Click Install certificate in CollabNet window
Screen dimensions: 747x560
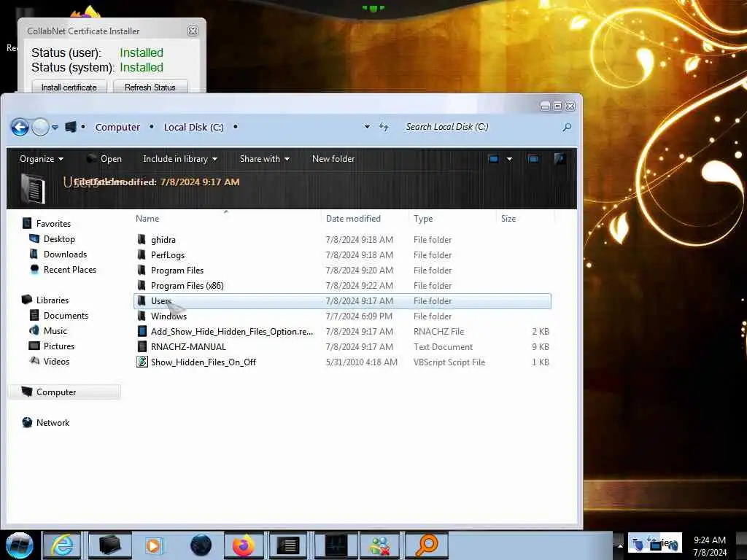click(x=69, y=87)
